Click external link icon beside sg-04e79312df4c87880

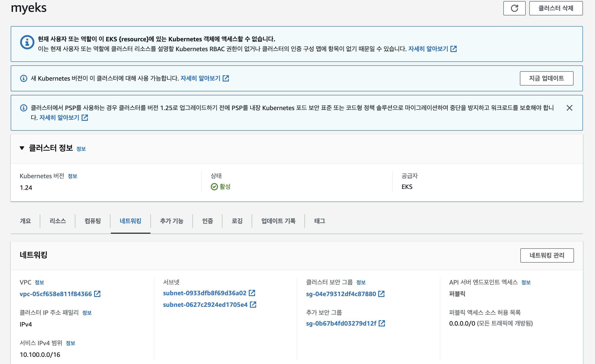pyautogui.click(x=381, y=294)
